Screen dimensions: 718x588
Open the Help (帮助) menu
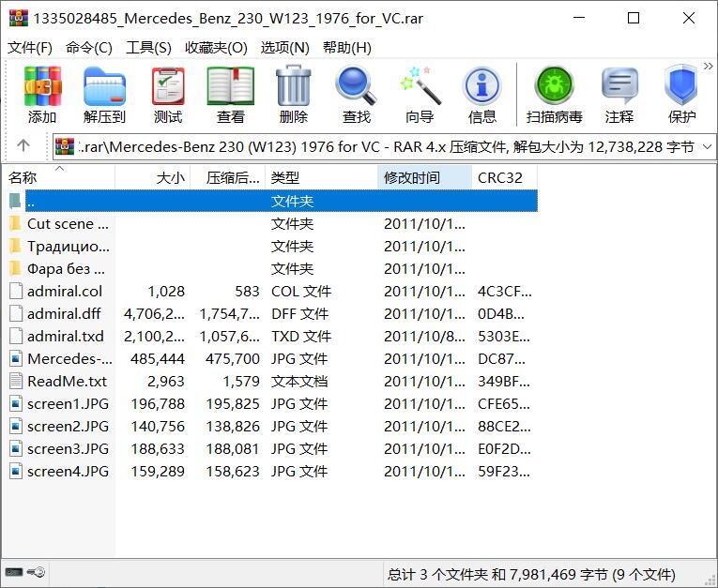pos(346,48)
